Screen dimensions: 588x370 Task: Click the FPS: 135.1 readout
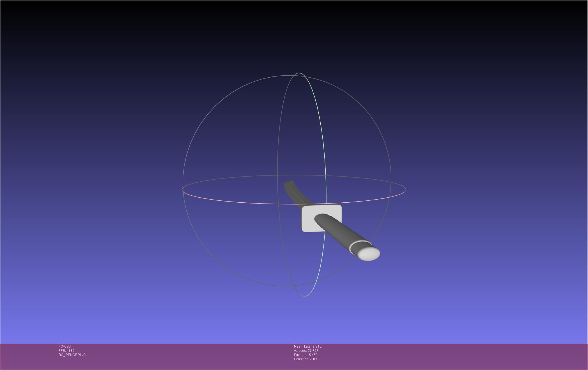tap(68, 351)
